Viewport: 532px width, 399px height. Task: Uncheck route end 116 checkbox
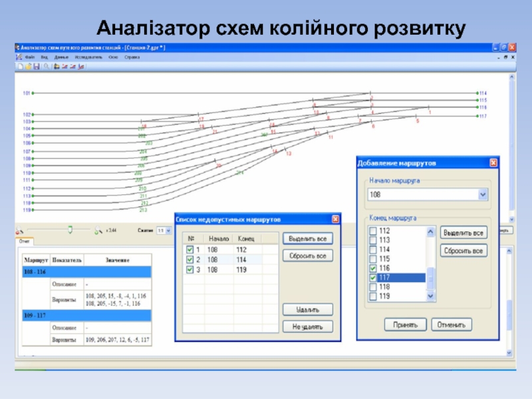373,269
